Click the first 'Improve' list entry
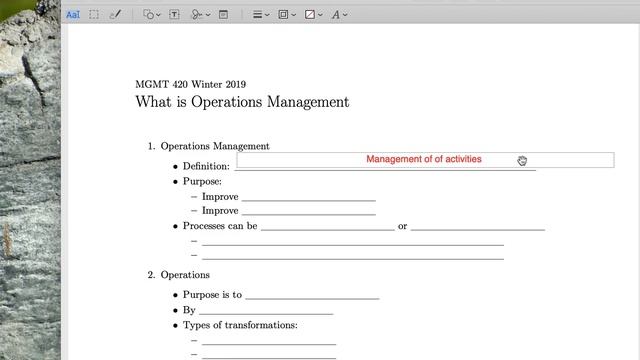 220,197
